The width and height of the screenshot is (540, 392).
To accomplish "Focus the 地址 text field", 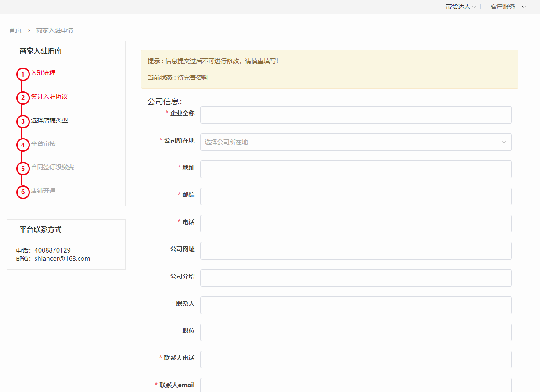I will pos(356,169).
